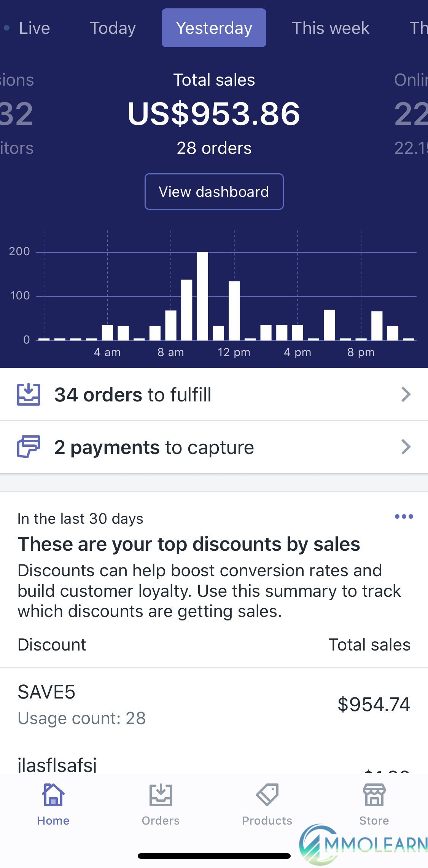
Task: Open the SAVE5 discount row
Action: coord(214,704)
